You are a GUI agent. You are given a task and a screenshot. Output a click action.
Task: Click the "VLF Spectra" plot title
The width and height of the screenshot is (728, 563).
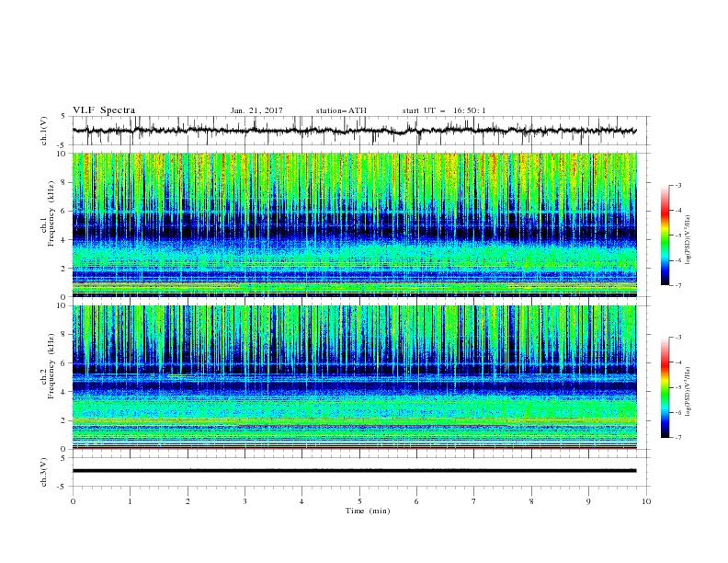104,110
